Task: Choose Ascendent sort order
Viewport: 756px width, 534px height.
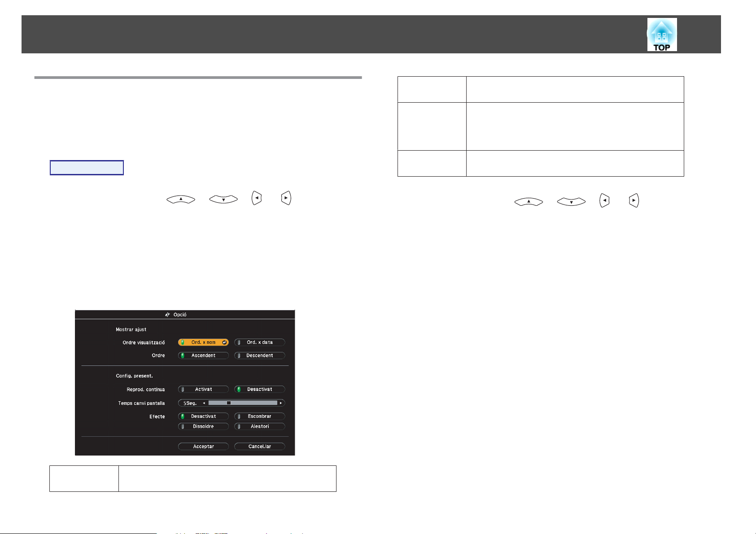Action: coord(203,356)
